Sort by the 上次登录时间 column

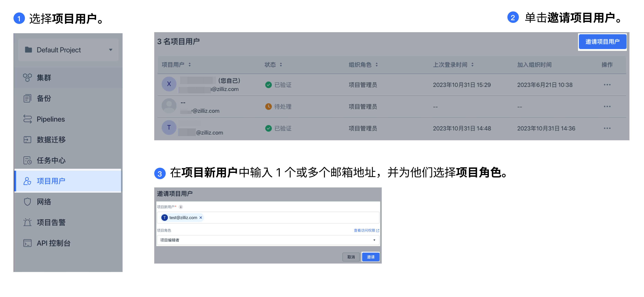pyautogui.click(x=472, y=65)
